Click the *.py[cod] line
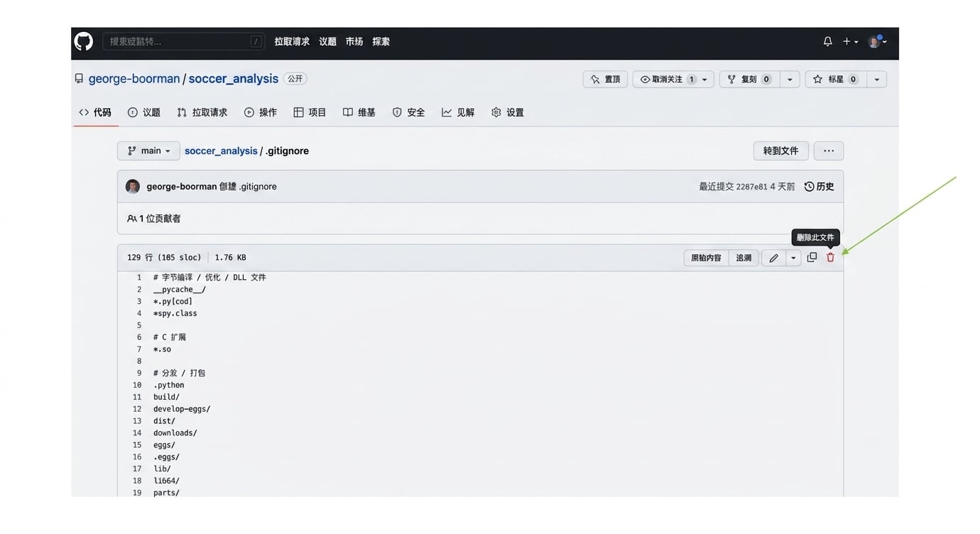This screenshot has width=980, height=534. [173, 301]
